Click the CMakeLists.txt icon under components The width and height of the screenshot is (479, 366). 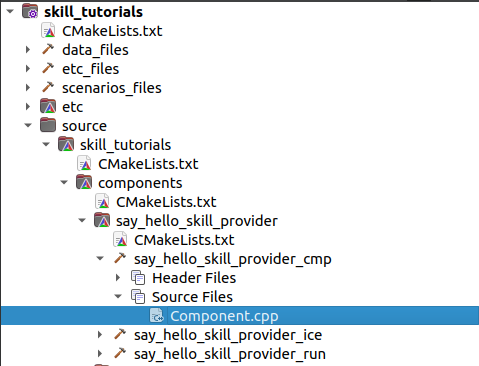[102, 201]
